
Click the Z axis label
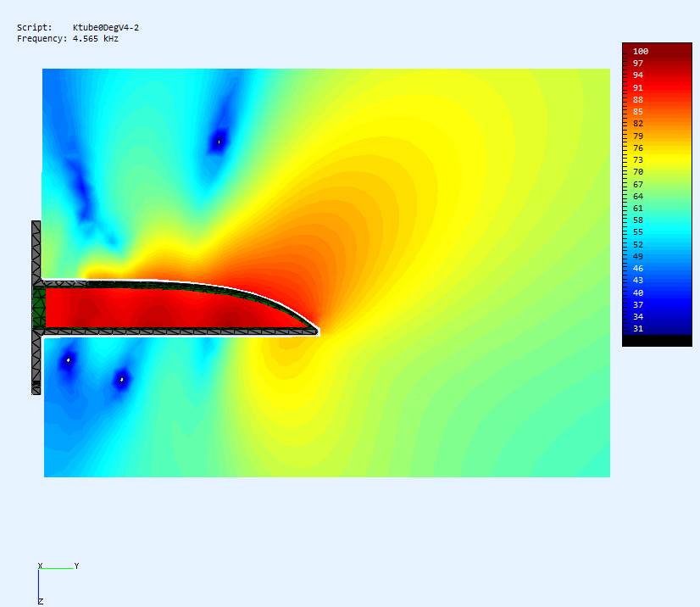click(x=41, y=602)
